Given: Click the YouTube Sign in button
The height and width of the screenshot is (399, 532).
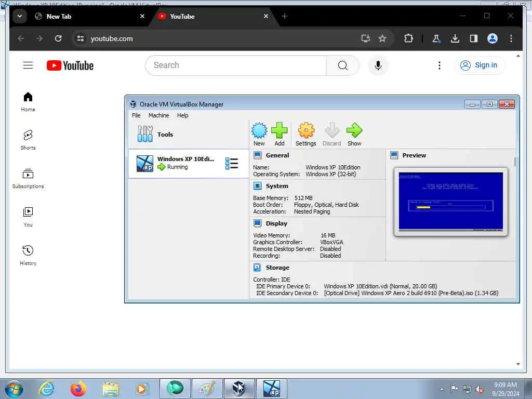Looking at the screenshot, I should point(480,65).
